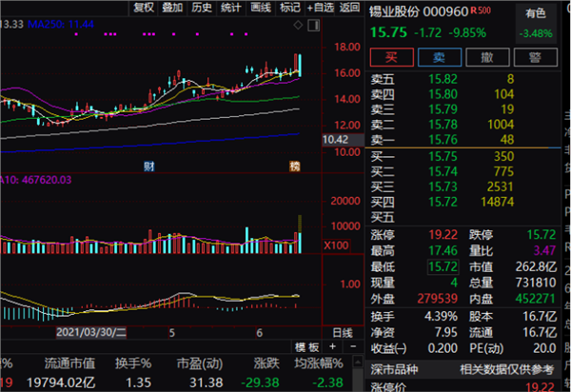Click the X100 volume multiplier label
The width and height of the screenshot is (571, 392).
pyautogui.click(x=336, y=245)
